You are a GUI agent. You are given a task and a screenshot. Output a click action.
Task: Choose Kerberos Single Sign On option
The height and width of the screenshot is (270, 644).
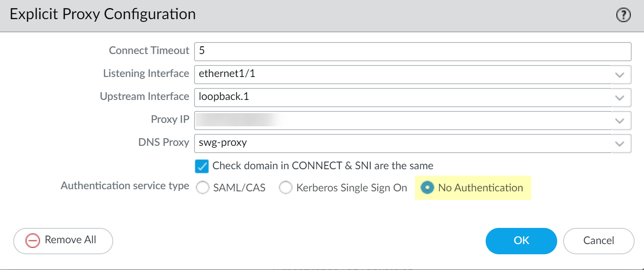point(285,188)
